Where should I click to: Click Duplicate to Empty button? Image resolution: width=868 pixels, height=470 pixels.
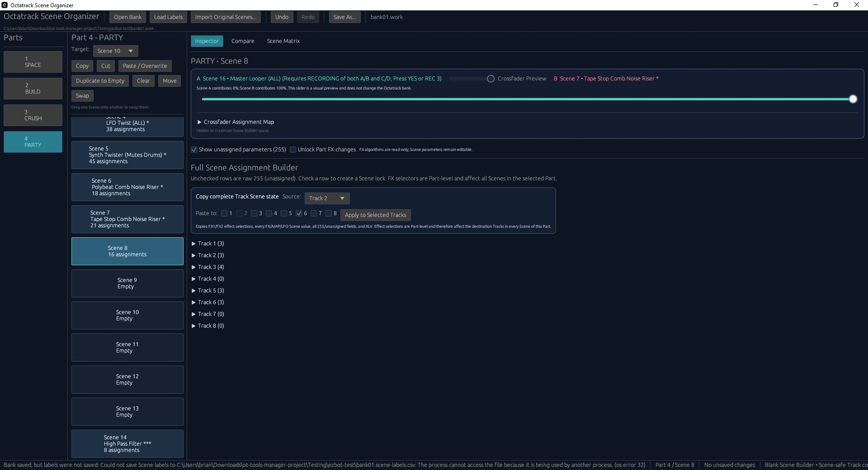(x=100, y=81)
